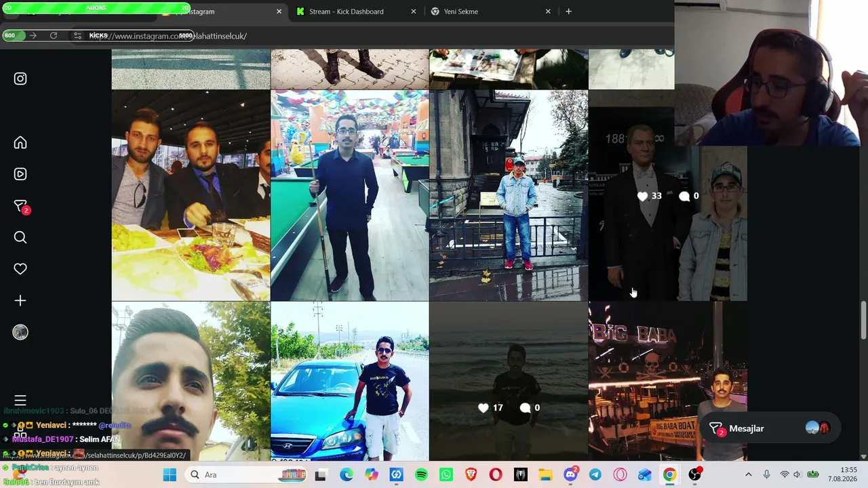Open Opera GX from the taskbar
This screenshot has width=868, height=488.
pos(620,474)
